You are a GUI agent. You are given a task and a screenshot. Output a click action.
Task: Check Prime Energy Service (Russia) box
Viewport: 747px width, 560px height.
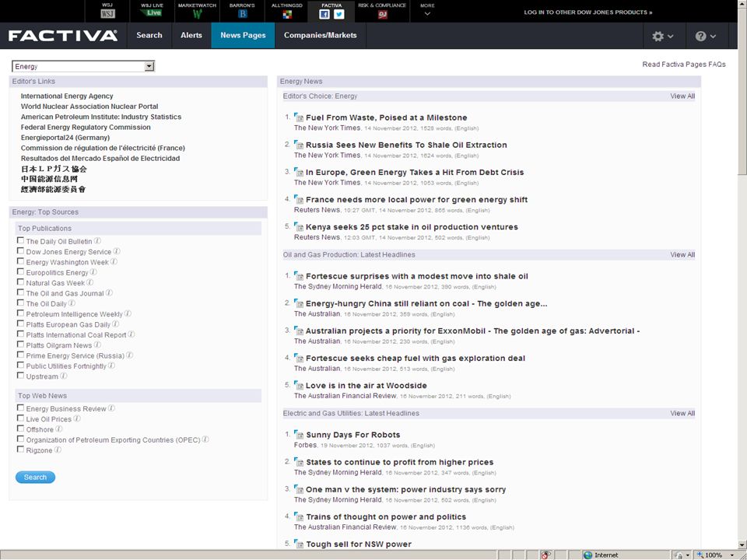[20, 355]
